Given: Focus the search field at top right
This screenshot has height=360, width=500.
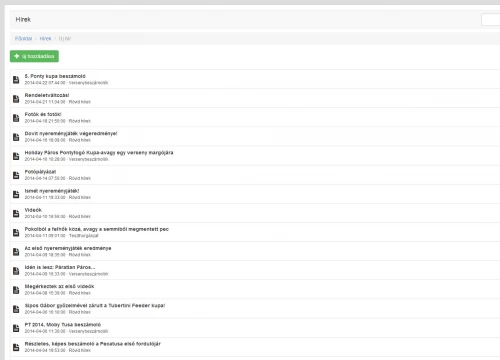Looking at the screenshot, I should coord(490,20).
